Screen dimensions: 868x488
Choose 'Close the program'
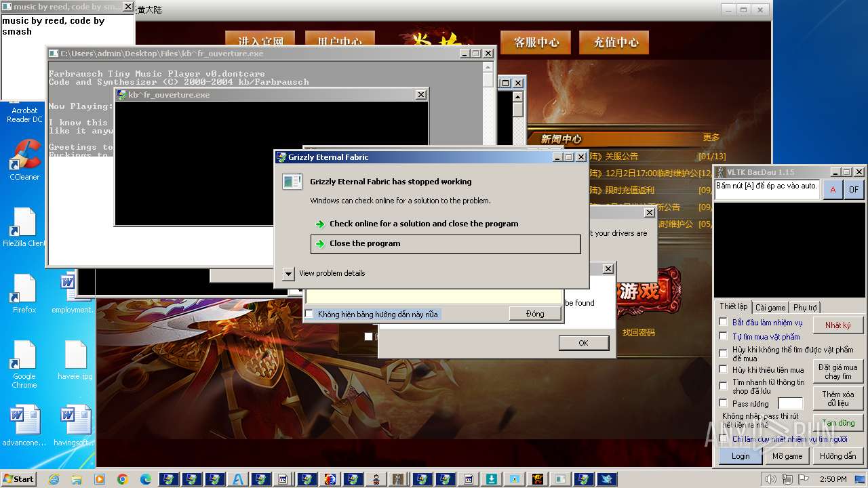click(446, 244)
